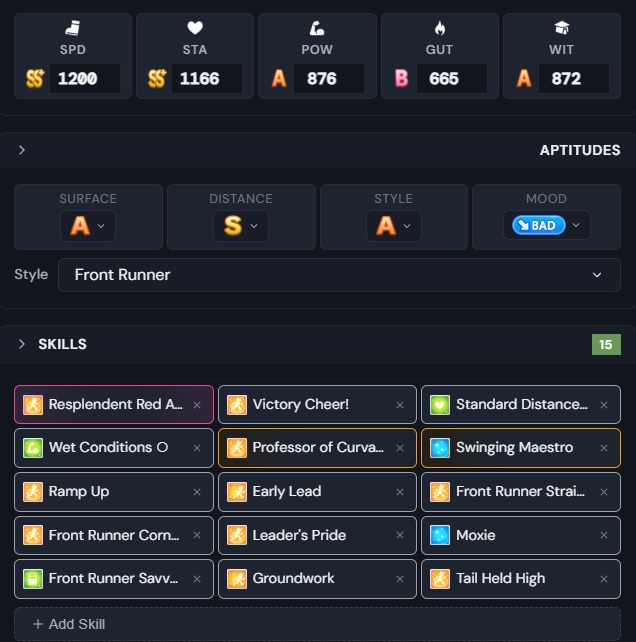Click the Leader's Pride skill icon
Screen dimensions: 636x642
[237, 535]
